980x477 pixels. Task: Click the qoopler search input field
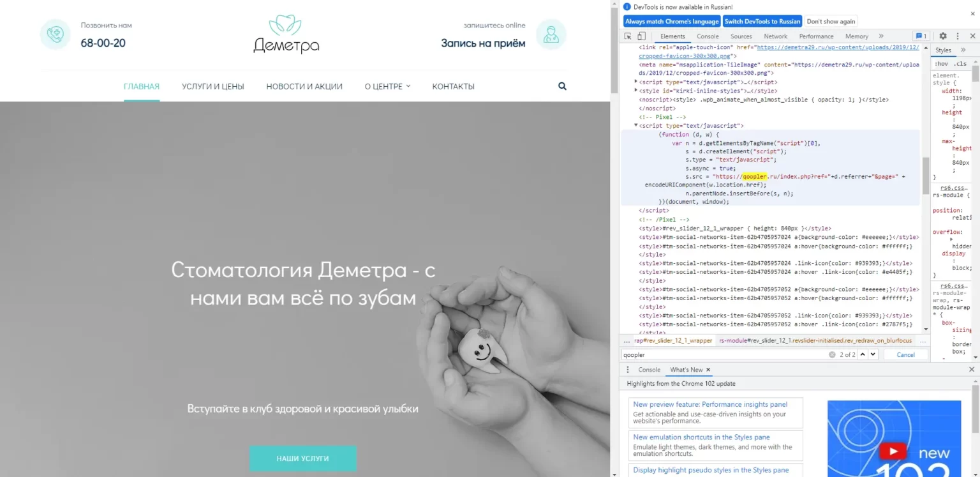point(724,354)
